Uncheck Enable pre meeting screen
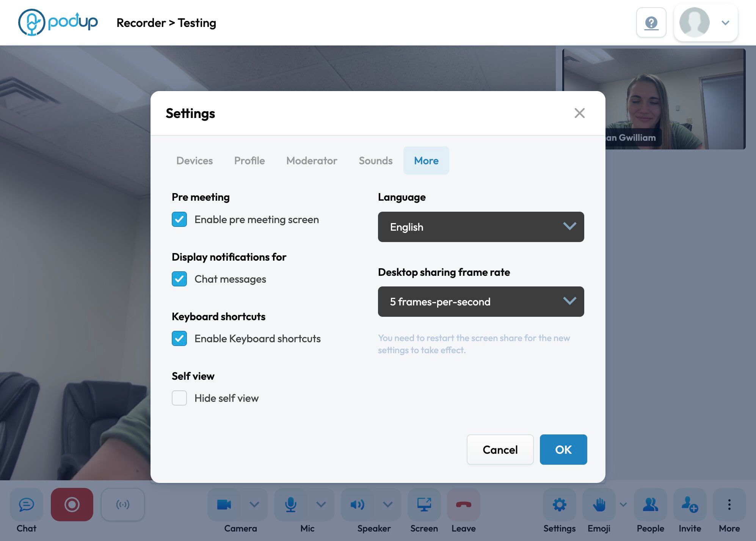The image size is (756, 541). point(179,219)
